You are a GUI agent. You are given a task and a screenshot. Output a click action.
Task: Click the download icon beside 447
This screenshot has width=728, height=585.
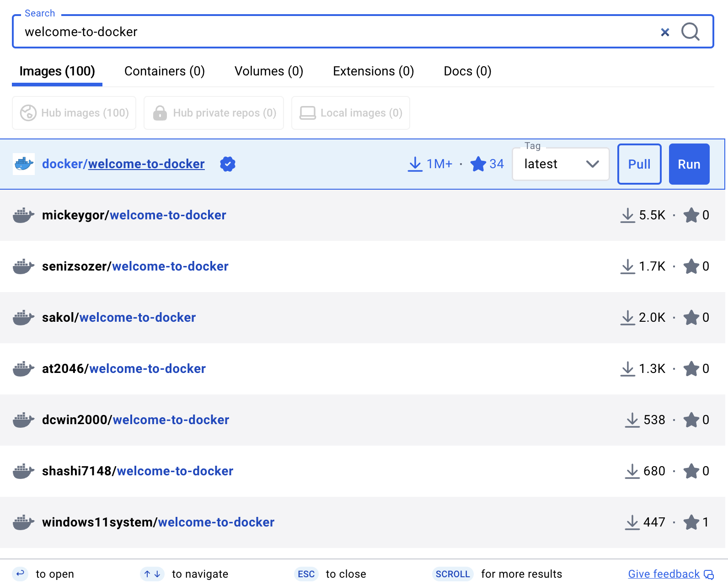pos(632,522)
